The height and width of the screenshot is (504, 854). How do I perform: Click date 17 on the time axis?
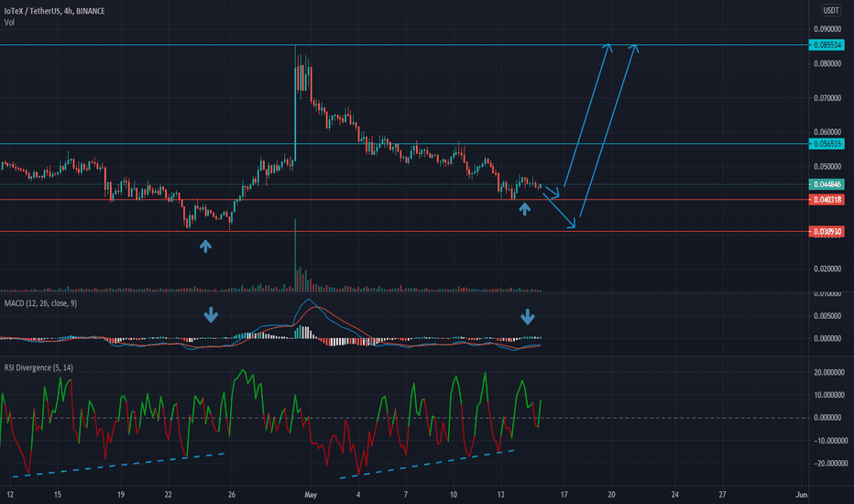coord(564,495)
